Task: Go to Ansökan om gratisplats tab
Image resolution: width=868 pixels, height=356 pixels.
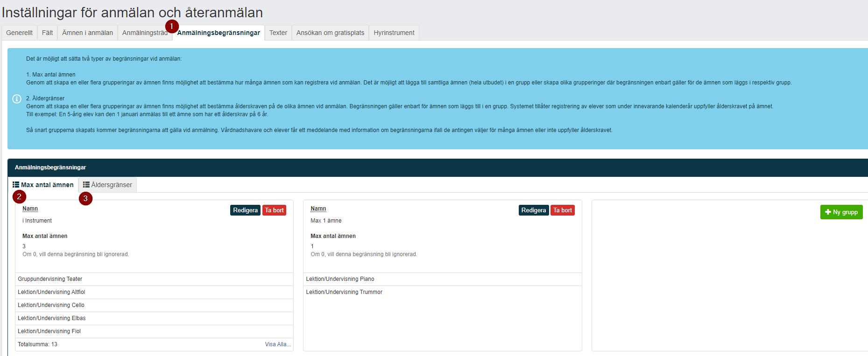Action: point(330,33)
